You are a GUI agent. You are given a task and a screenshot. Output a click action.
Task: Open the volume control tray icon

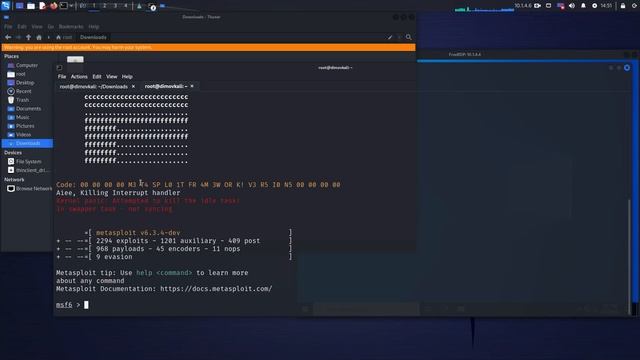tap(572, 6)
